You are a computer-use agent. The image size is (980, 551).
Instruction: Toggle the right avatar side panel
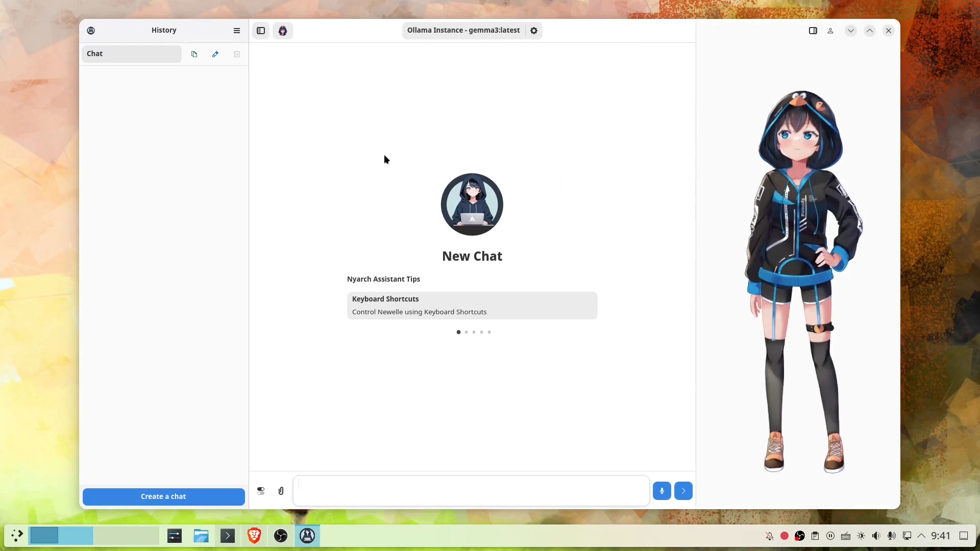[813, 31]
